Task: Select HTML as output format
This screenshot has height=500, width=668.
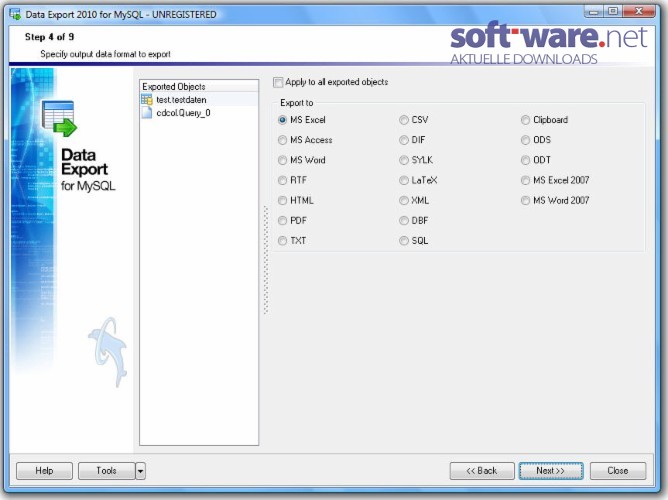Action: [282, 201]
